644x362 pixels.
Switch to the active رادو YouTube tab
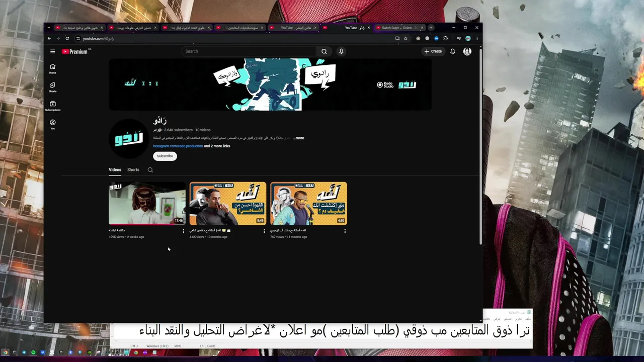click(347, 28)
